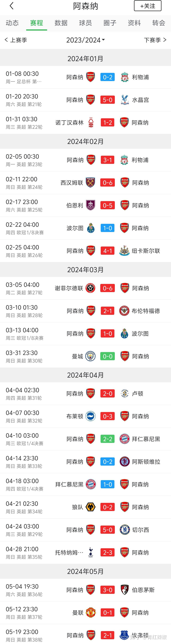Image resolution: width=171 pixels, height=644 pixels.
Task: Click Manchester City crest icon
Action: 90,356
